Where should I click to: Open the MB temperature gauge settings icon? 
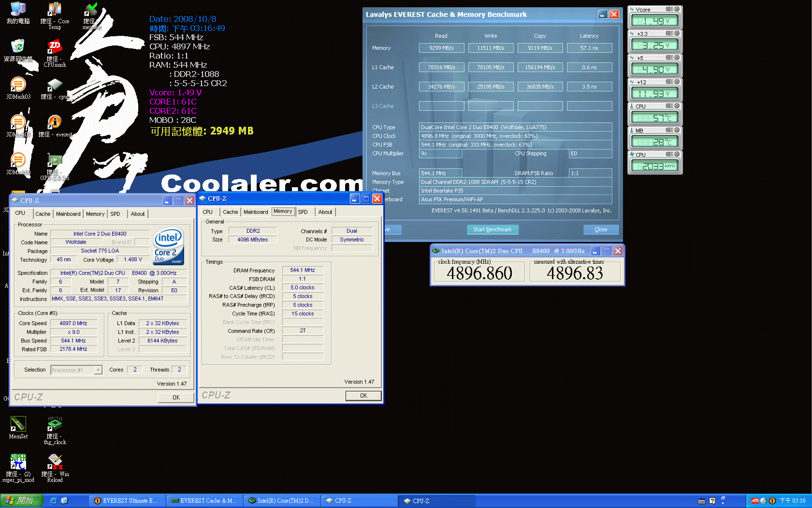coord(669,130)
